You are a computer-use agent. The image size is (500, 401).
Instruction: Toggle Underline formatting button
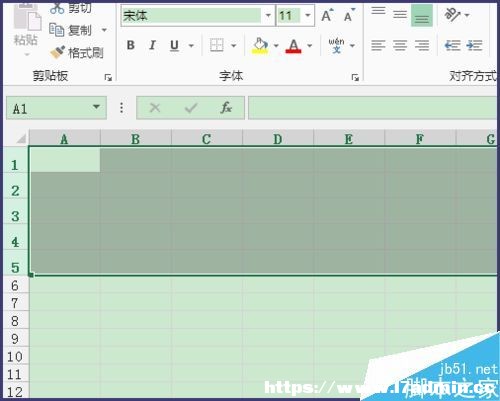(x=174, y=45)
